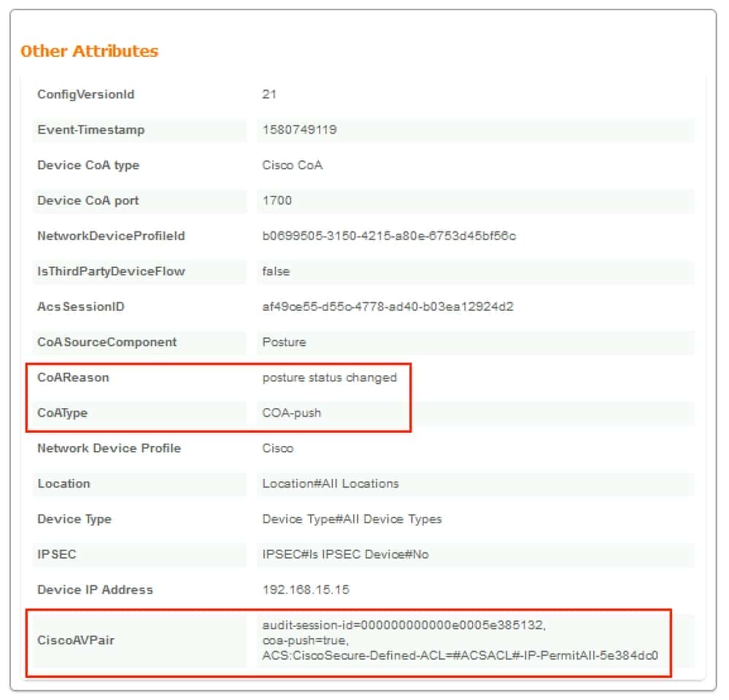Click the Other Attributes heading
The image size is (729, 700).
[89, 51]
